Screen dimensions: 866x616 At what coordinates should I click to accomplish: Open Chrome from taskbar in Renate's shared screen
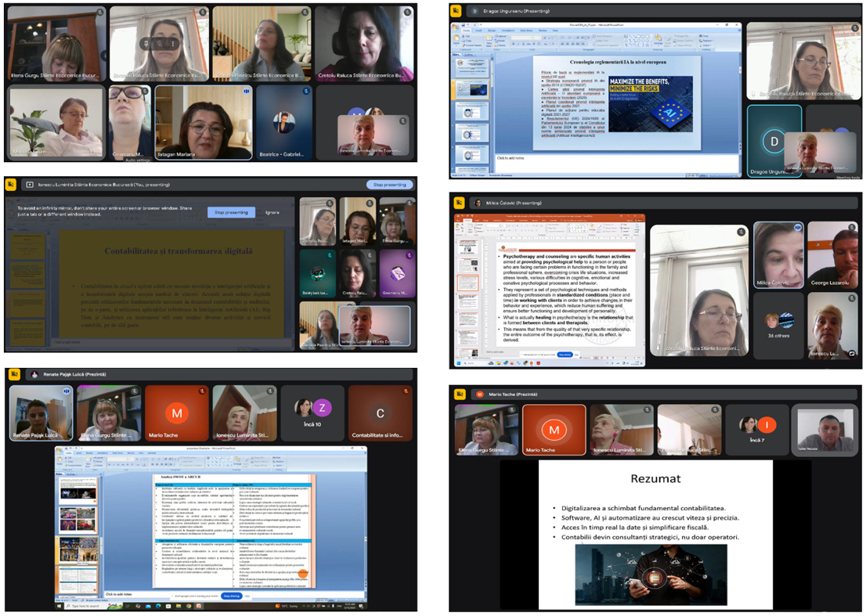coord(189,606)
